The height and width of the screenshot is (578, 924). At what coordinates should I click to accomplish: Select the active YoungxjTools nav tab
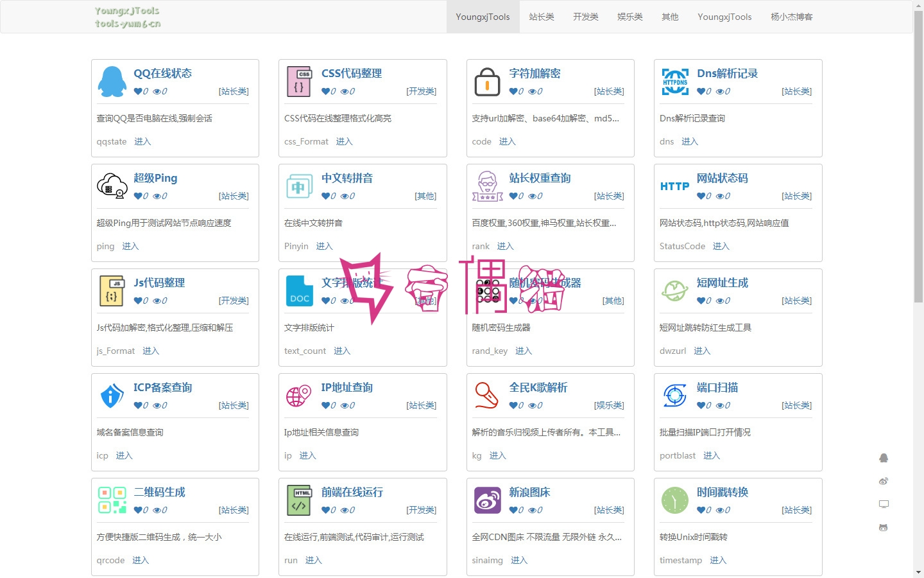[483, 17]
